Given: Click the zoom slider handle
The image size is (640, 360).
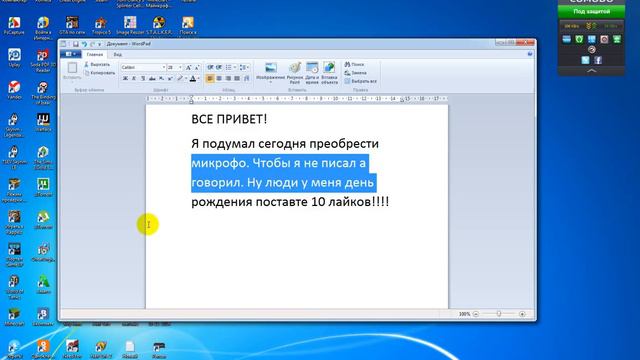Looking at the screenshot, I should [x=499, y=314].
